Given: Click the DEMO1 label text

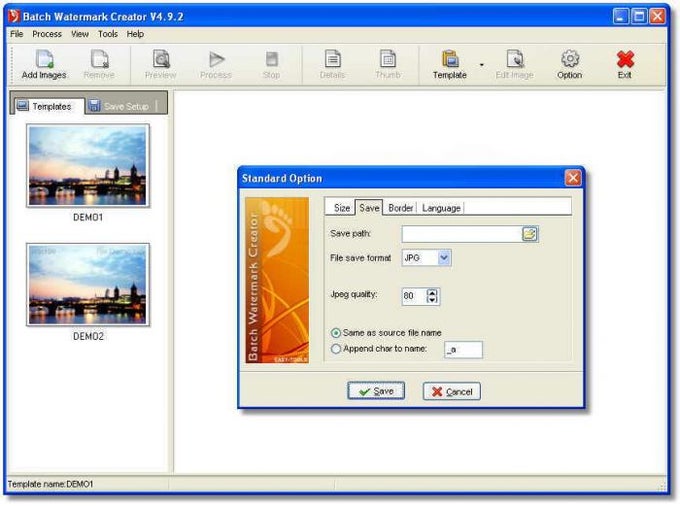Looking at the screenshot, I should pos(88,217).
